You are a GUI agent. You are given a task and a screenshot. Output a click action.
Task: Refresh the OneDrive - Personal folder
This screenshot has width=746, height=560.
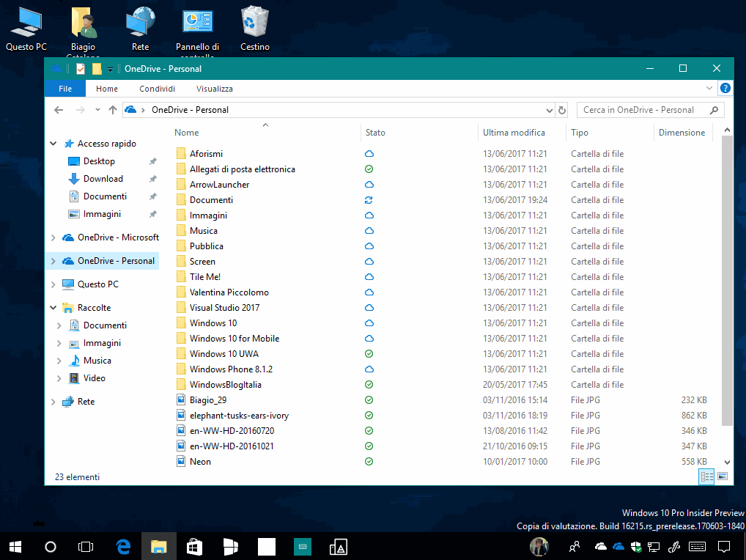[x=562, y=110]
